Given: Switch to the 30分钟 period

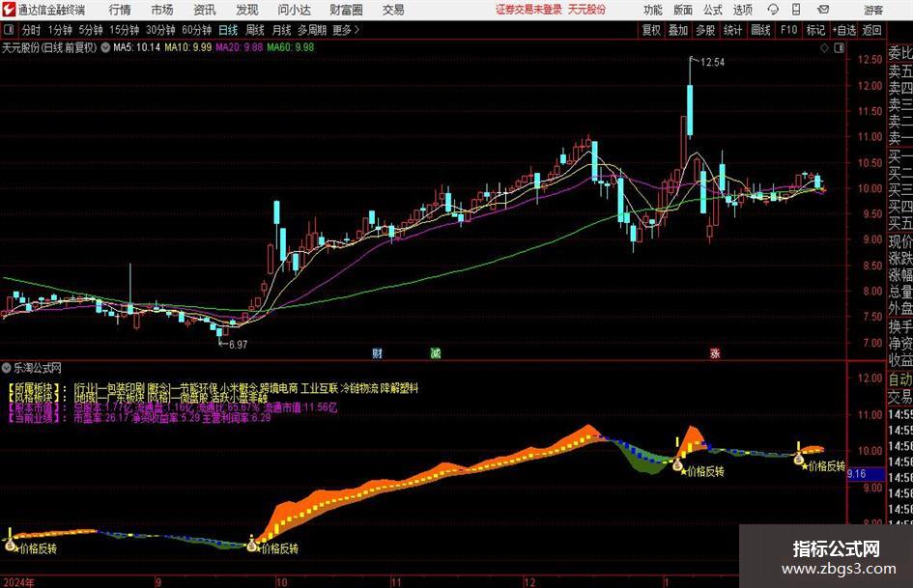Looking at the screenshot, I should pos(160,30).
